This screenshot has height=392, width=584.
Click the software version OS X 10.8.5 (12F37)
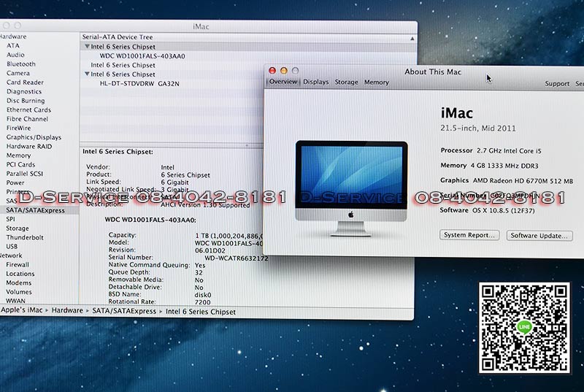tap(504, 211)
